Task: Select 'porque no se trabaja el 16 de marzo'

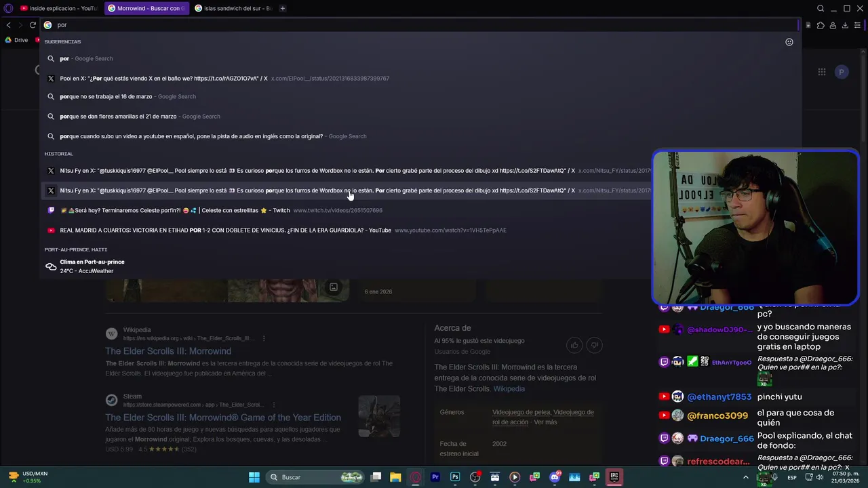Action: [420, 96]
